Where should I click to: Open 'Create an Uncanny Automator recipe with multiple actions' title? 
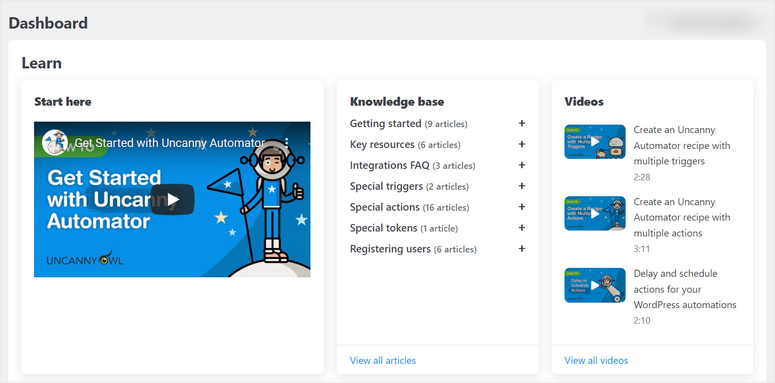click(682, 217)
